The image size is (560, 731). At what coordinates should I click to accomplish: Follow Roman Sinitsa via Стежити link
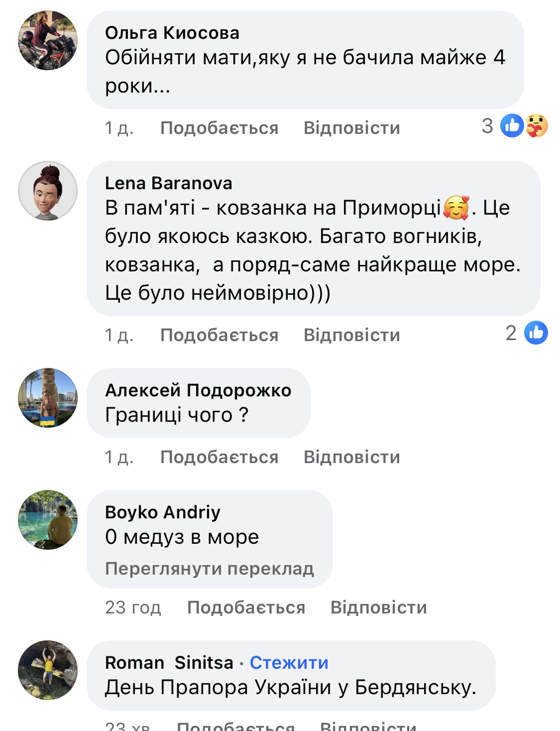(x=289, y=663)
